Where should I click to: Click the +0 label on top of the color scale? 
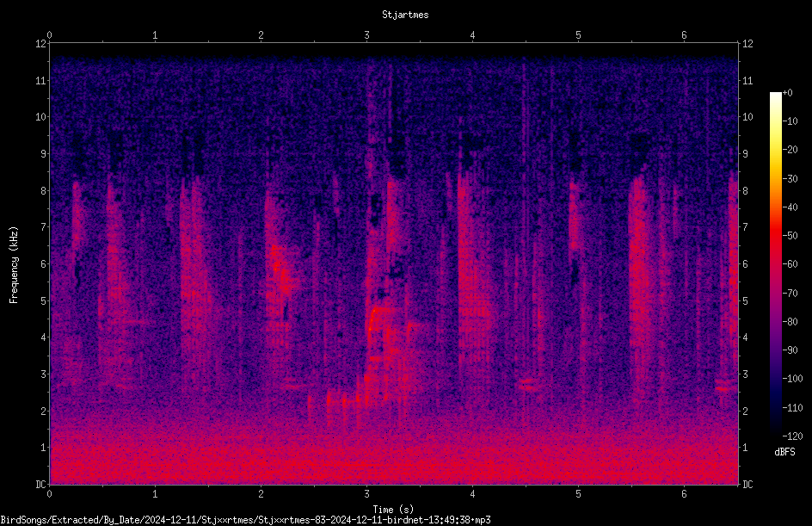[x=788, y=93]
